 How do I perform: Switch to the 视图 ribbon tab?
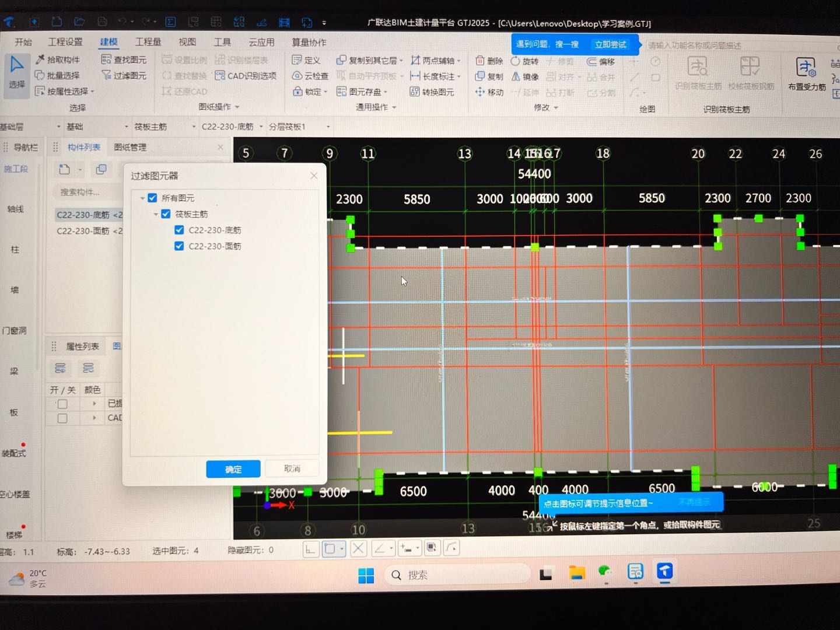[187, 42]
